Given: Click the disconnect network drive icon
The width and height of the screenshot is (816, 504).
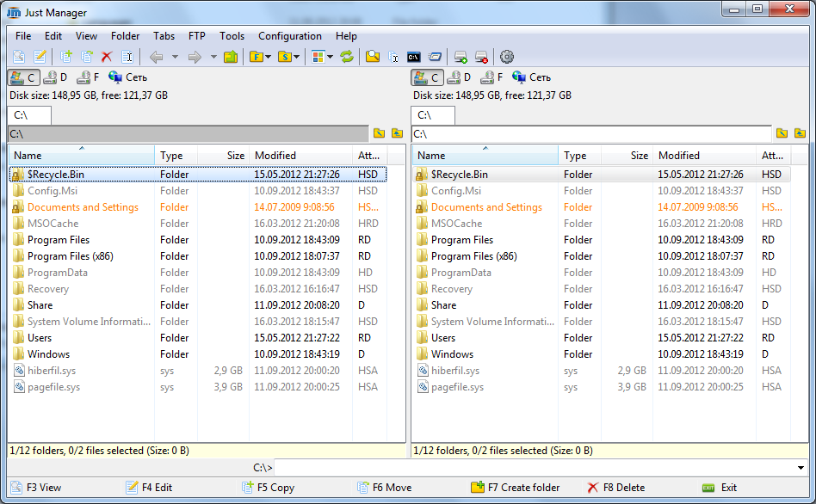Looking at the screenshot, I should pyautogui.click(x=481, y=56).
